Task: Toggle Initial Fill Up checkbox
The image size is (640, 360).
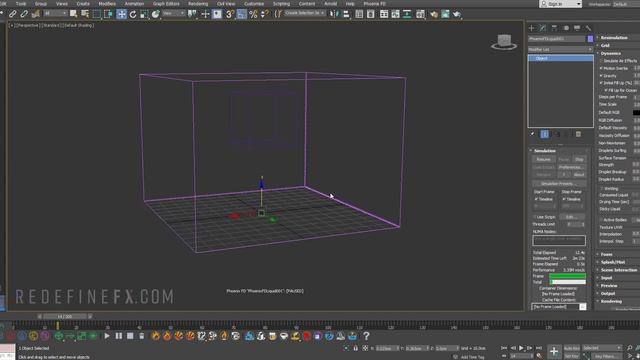Action: click(601, 83)
